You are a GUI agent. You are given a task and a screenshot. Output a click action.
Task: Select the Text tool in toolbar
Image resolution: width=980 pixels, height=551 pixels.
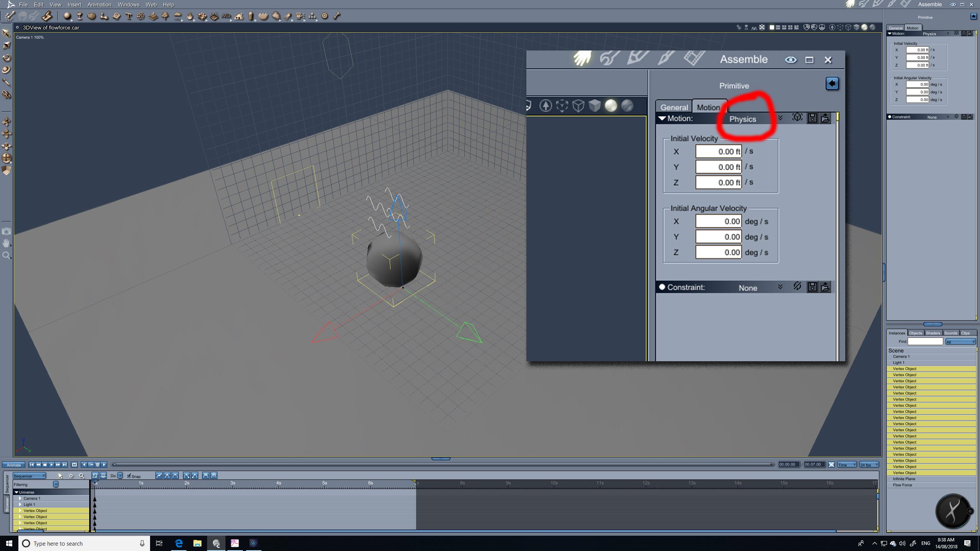coord(129,16)
